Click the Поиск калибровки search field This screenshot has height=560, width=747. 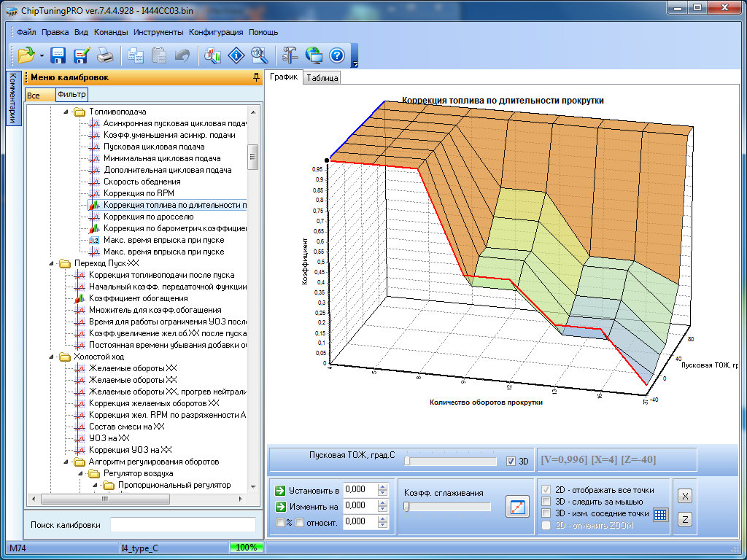click(182, 525)
